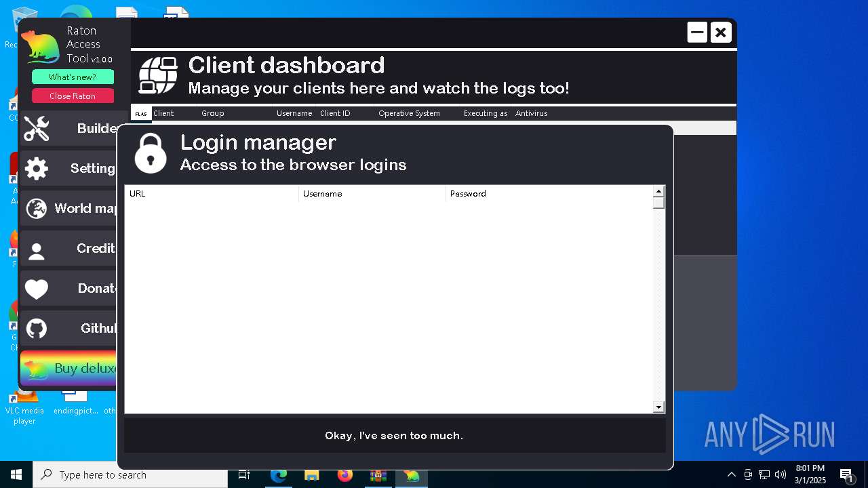Close the Raton dashboard window
Screen dimensions: 868x488
click(x=721, y=32)
